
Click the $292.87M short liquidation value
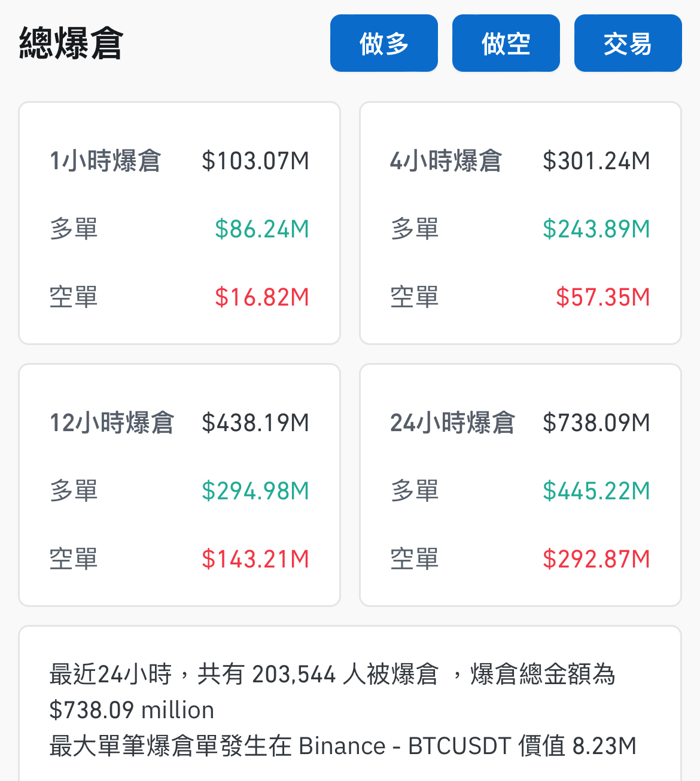596,559
